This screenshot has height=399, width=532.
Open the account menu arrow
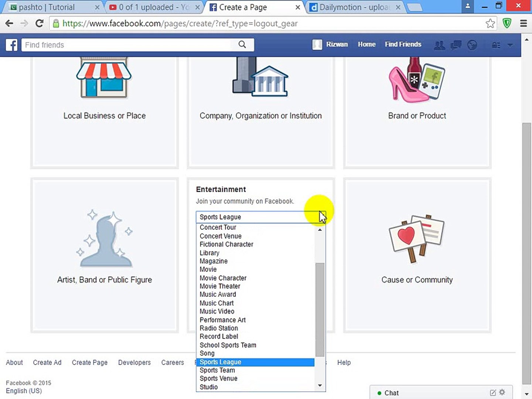510,45
